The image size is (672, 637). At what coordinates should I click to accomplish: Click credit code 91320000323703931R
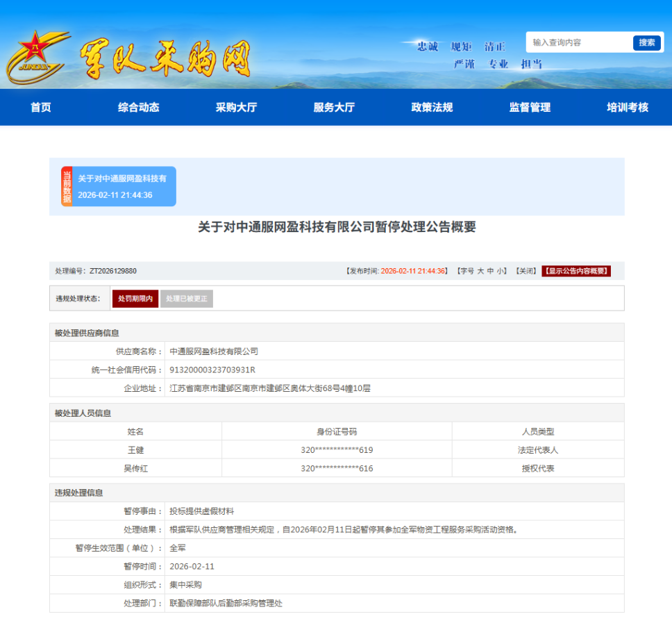(x=212, y=370)
